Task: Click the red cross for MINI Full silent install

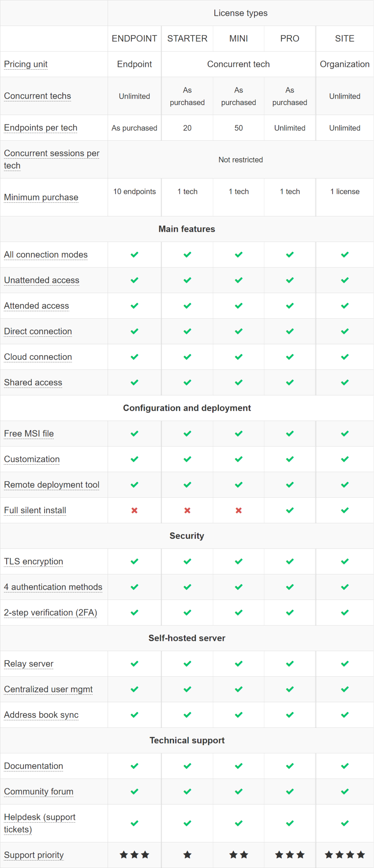Action: (239, 510)
